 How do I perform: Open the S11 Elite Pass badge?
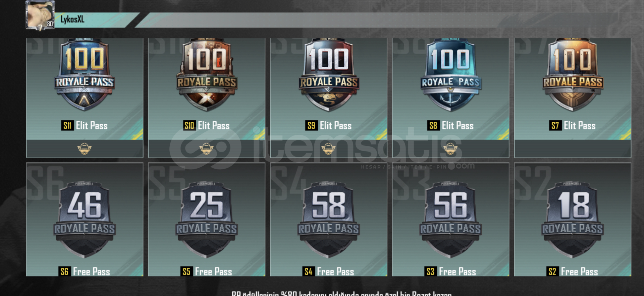pos(85,75)
